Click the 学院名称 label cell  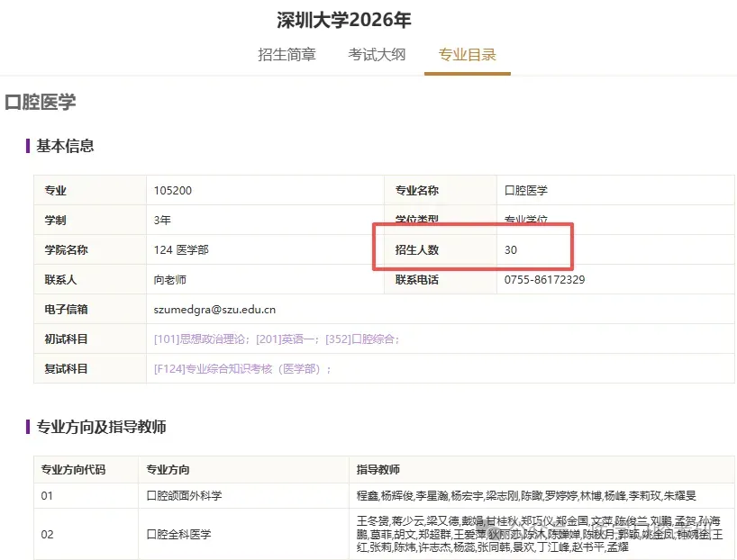click(x=90, y=249)
